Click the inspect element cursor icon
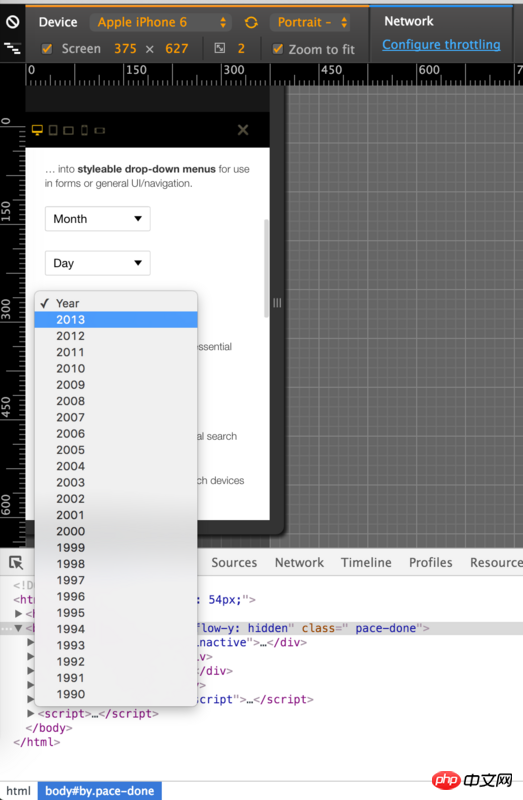The image size is (523, 800). pyautogui.click(x=16, y=563)
